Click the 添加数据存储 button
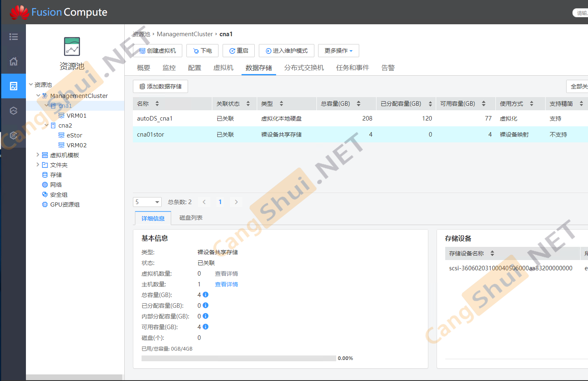588x381 pixels. click(x=160, y=86)
